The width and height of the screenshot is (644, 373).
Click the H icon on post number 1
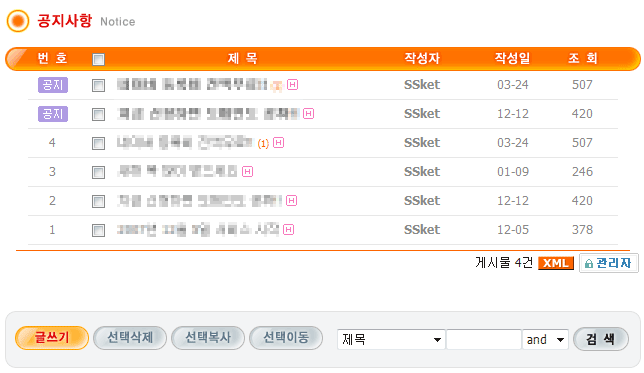289,229
